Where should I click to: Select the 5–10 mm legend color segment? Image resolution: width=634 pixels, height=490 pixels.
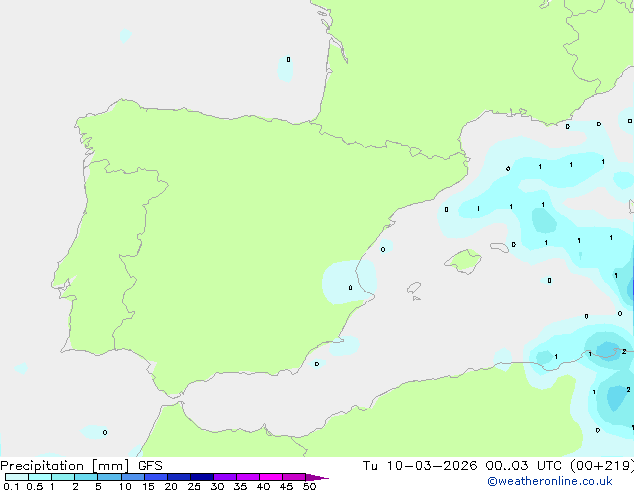click(110, 477)
